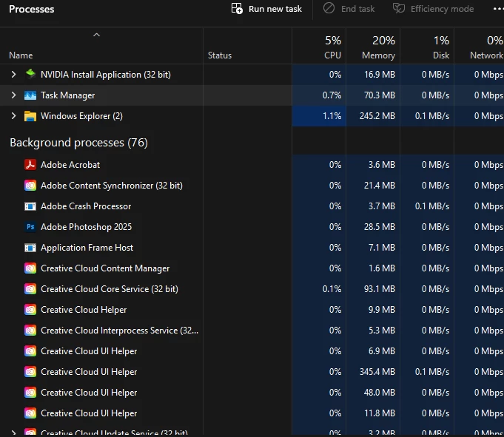Click the End task prohibition icon
This screenshot has width=504, height=437.
pos(329,8)
